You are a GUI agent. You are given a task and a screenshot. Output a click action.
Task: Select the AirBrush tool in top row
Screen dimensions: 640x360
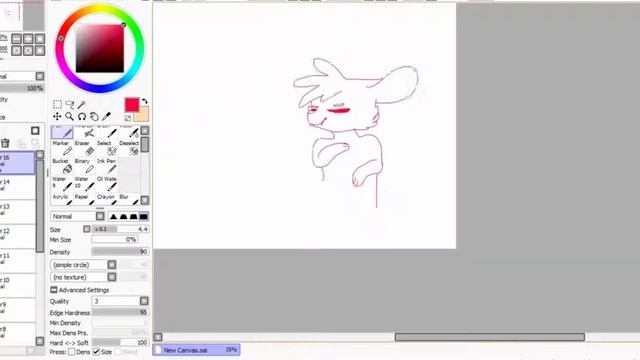(84, 132)
